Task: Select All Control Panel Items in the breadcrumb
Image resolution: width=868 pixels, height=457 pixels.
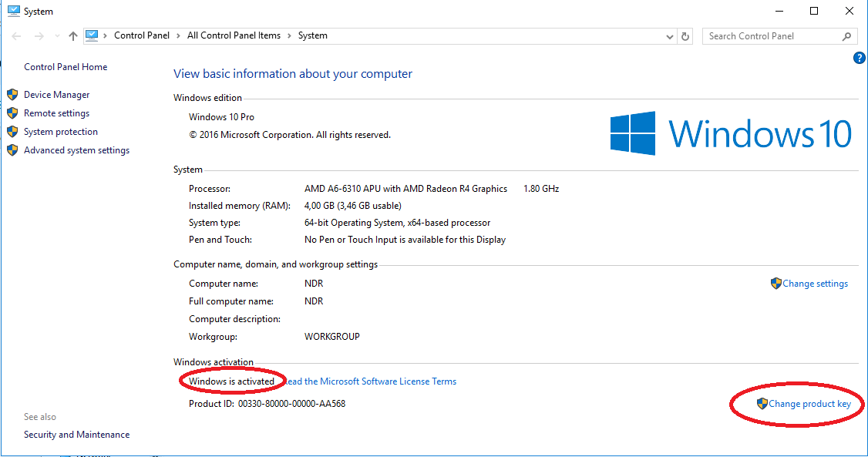Action: click(x=234, y=35)
